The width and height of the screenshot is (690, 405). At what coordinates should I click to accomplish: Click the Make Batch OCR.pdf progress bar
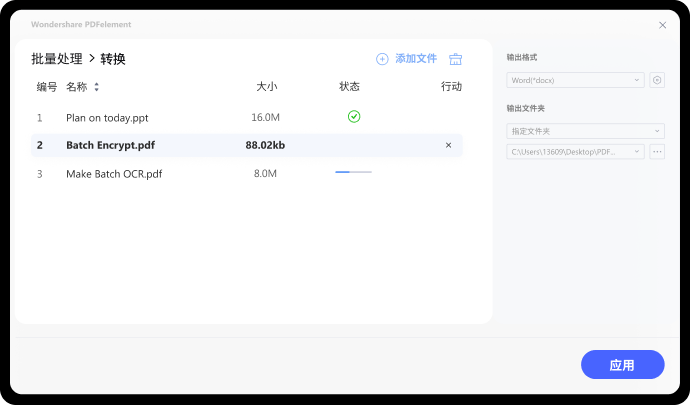[353, 173]
